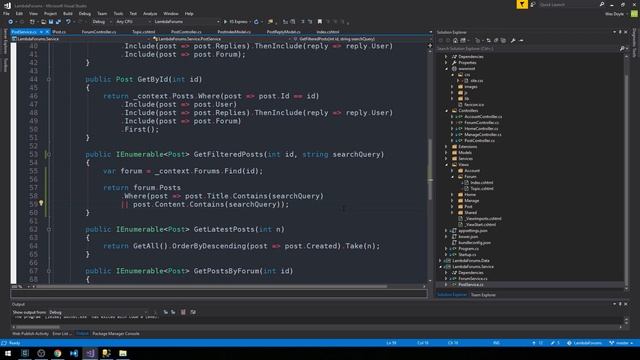
Task: Open the Debug menu
Action: pos(85,13)
